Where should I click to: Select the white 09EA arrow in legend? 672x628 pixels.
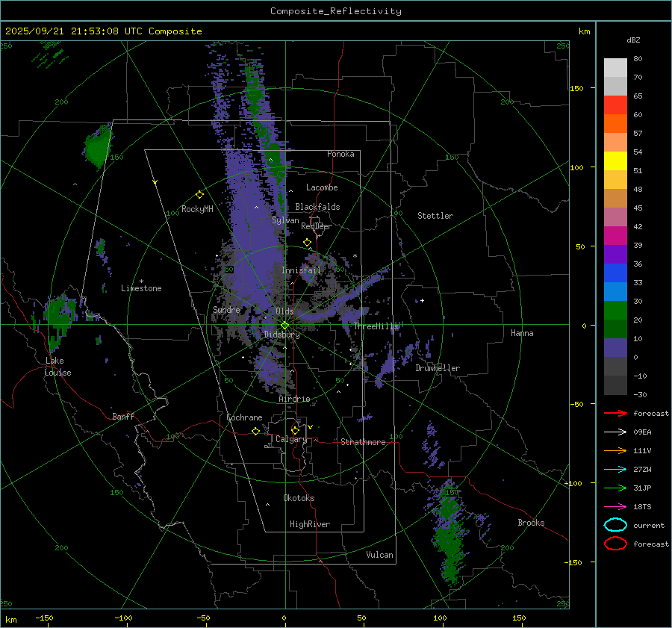[615, 432]
